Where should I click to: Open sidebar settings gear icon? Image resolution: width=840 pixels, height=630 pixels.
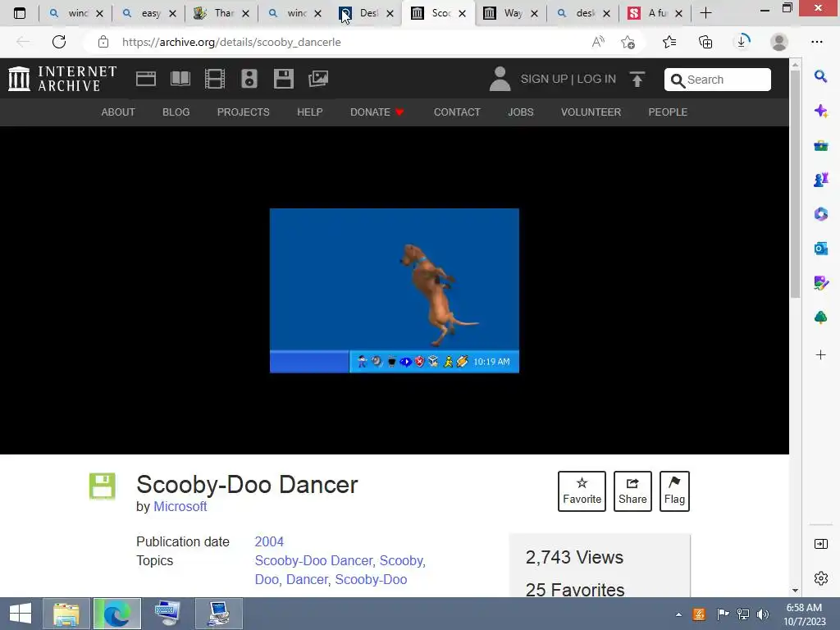coord(820,578)
